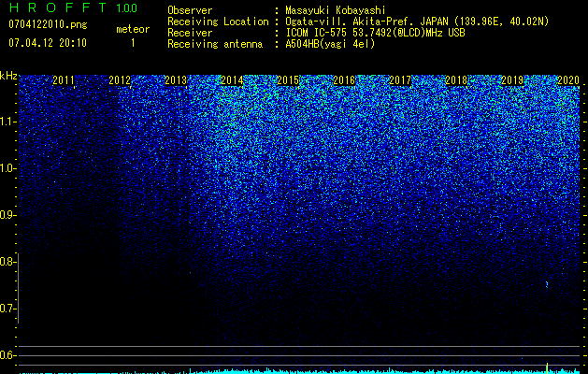Click the 2017 time marker

(400, 80)
